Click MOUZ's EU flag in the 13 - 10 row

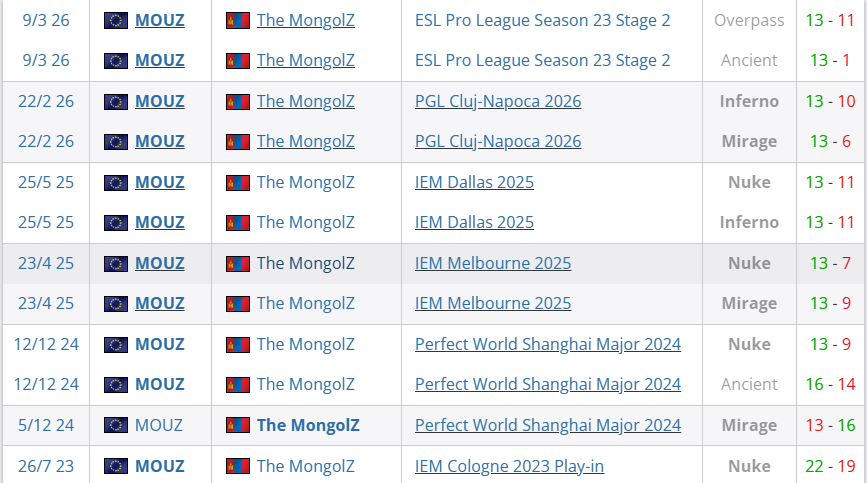(x=116, y=101)
